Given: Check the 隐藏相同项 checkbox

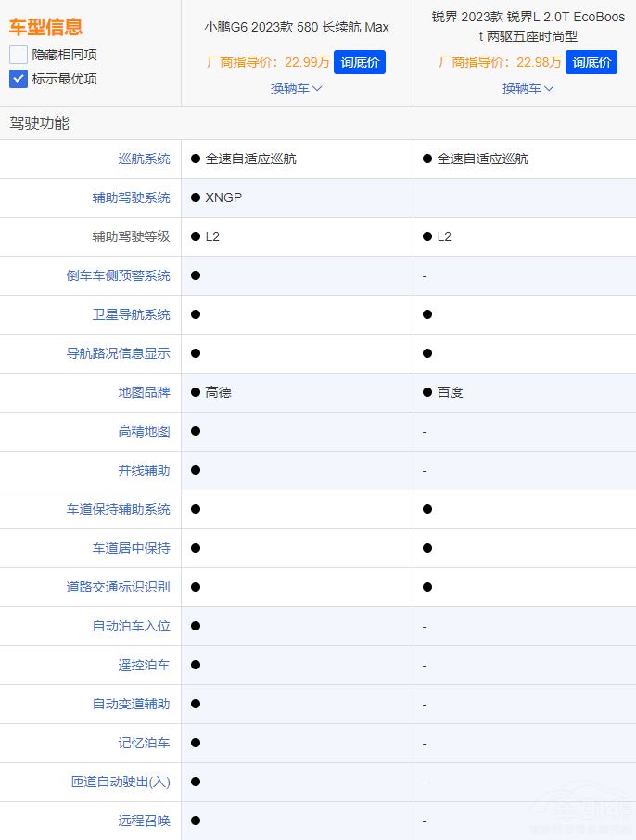Looking at the screenshot, I should tap(19, 55).
